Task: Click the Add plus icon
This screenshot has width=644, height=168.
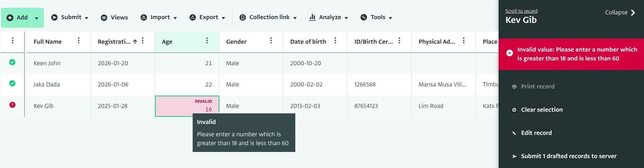Action: pos(10,18)
